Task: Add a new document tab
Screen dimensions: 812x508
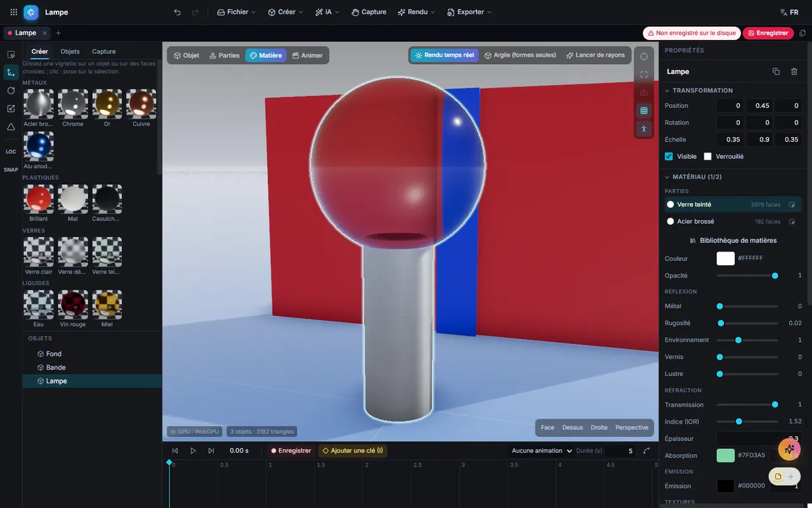Action: point(58,33)
